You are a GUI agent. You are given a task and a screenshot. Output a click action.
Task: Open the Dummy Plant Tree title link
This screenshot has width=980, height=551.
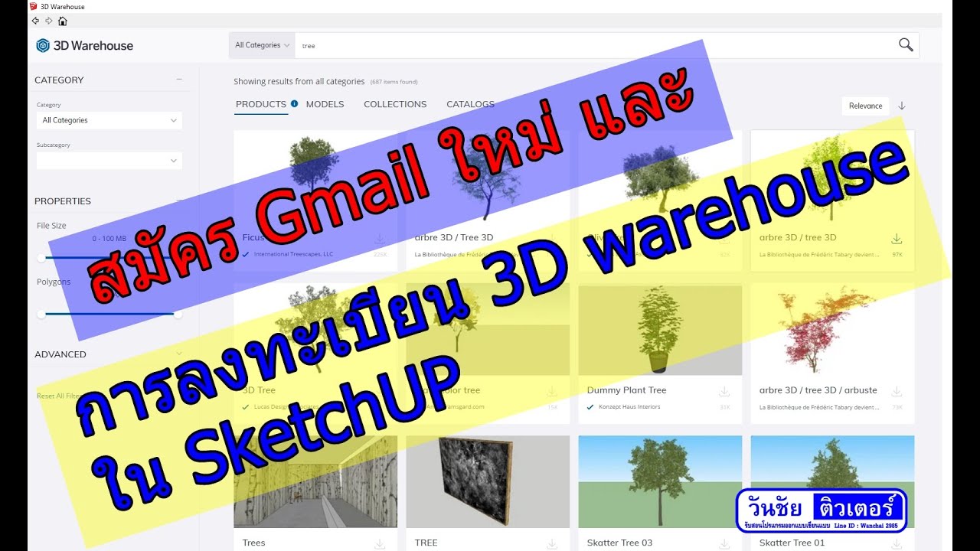pyautogui.click(x=626, y=390)
